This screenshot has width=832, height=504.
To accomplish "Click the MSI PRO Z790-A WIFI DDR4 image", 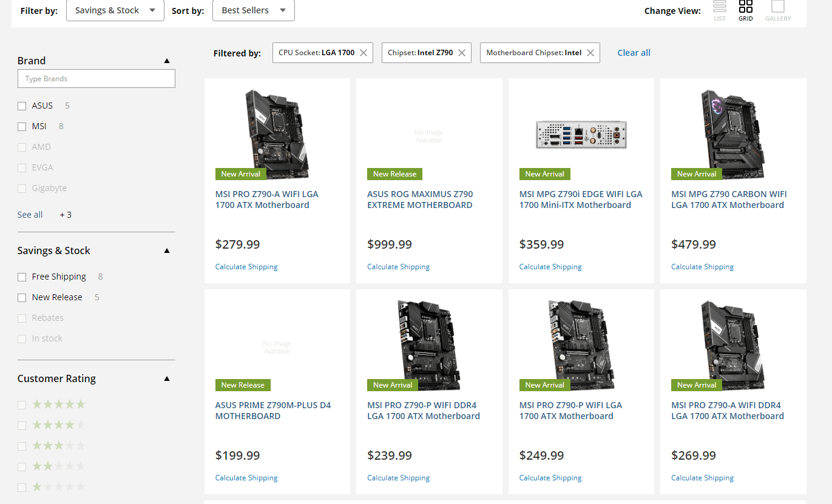I will point(733,344).
